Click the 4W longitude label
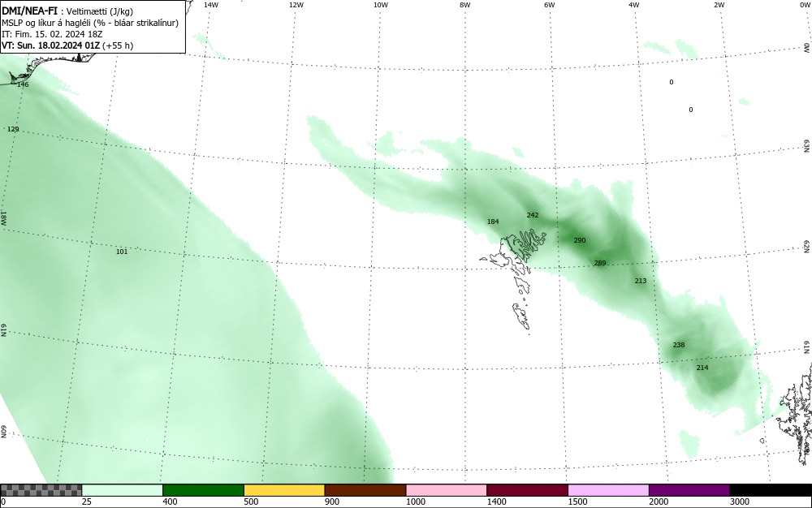Viewport: 812px width, 508px height. (634, 5)
